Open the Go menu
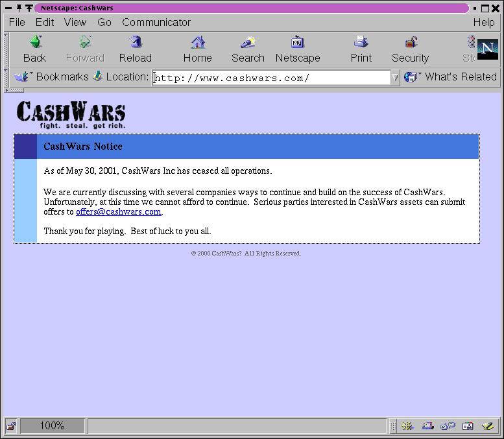 104,22
